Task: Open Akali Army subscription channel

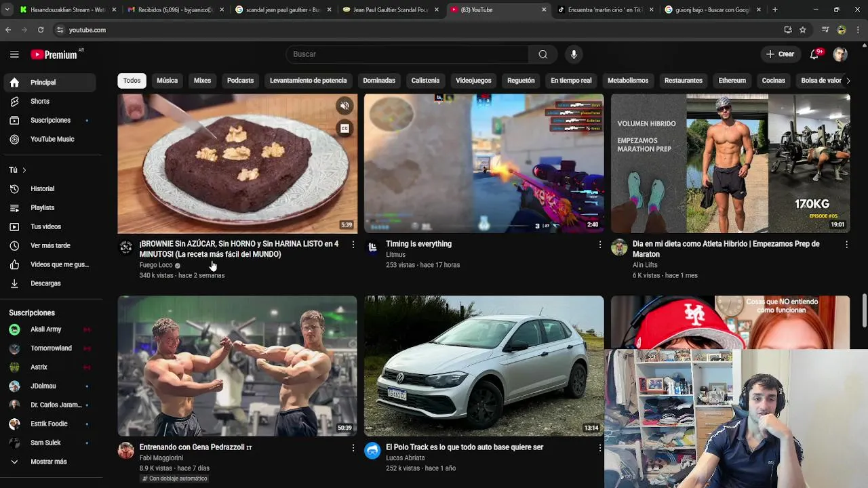Action: click(50, 329)
